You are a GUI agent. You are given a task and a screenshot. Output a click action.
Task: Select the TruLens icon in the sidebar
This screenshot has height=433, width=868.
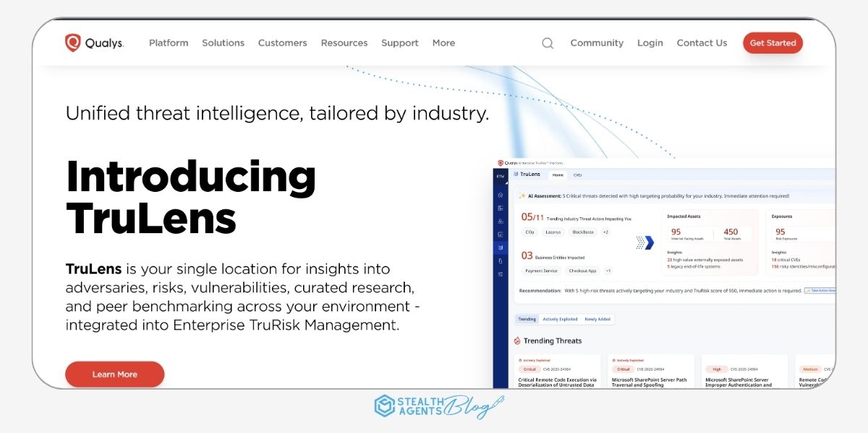point(501,248)
